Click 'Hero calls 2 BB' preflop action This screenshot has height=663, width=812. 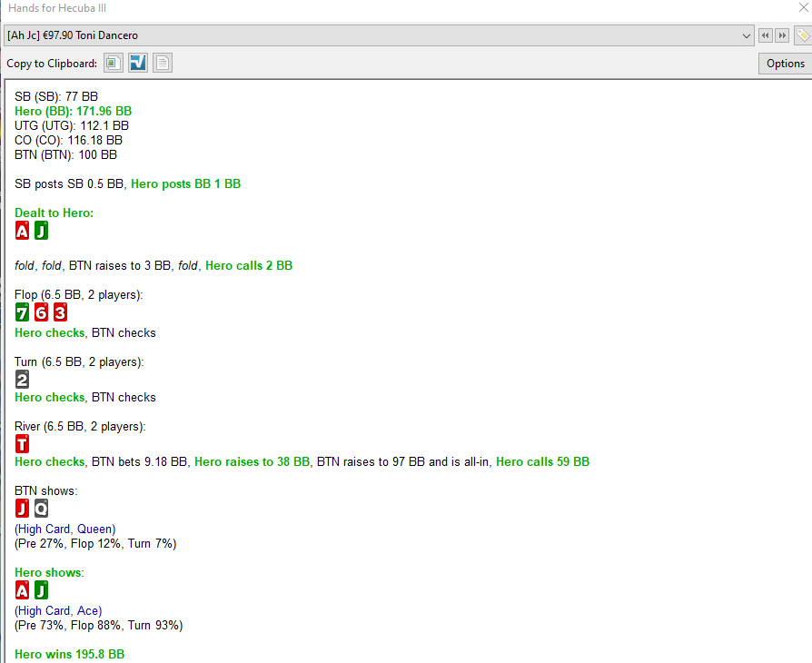(249, 266)
